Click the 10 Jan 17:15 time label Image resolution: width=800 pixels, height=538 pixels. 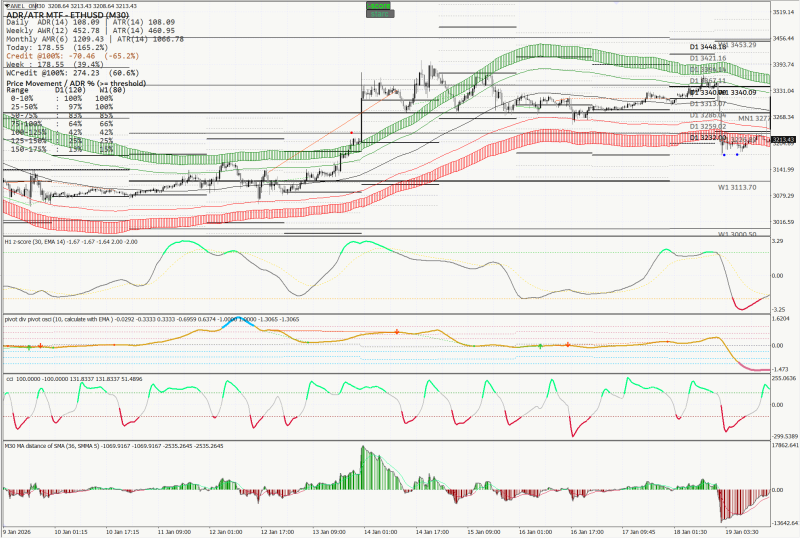click(x=122, y=532)
